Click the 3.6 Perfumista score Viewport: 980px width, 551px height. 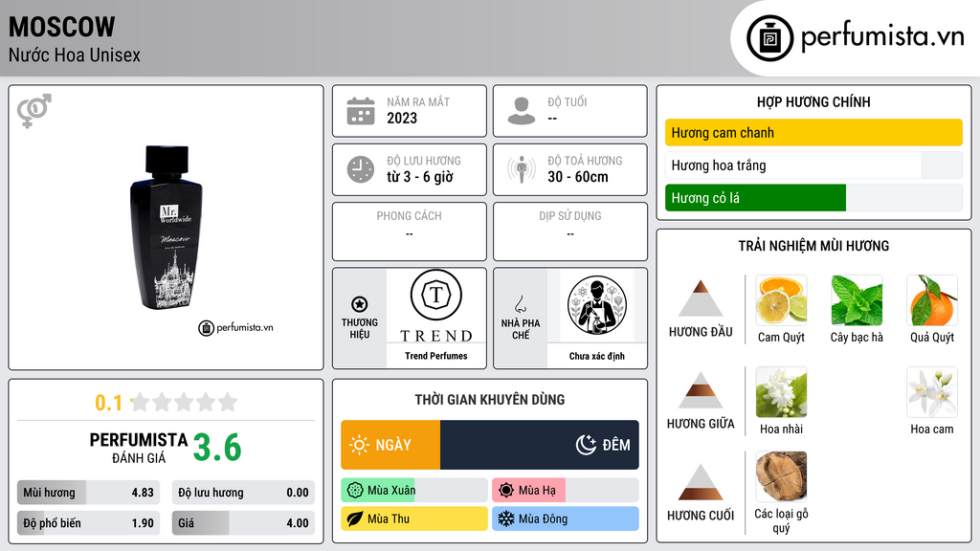[x=217, y=448]
